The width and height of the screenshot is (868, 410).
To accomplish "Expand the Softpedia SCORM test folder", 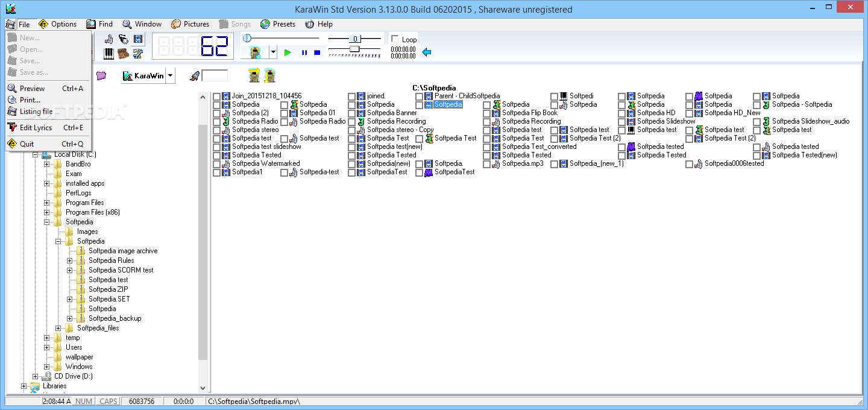I will point(69,270).
